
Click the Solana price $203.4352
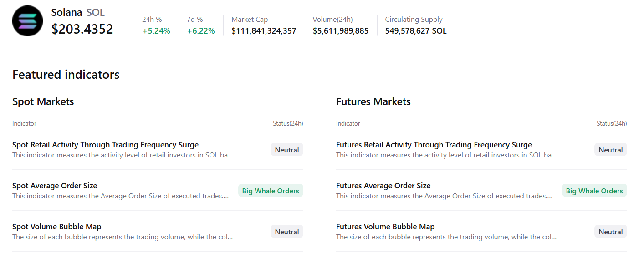point(82,30)
